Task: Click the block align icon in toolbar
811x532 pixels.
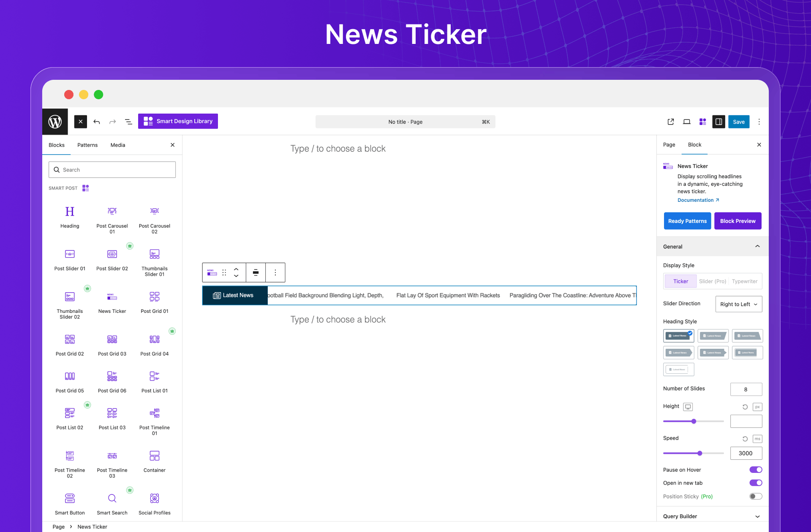Action: (256, 272)
